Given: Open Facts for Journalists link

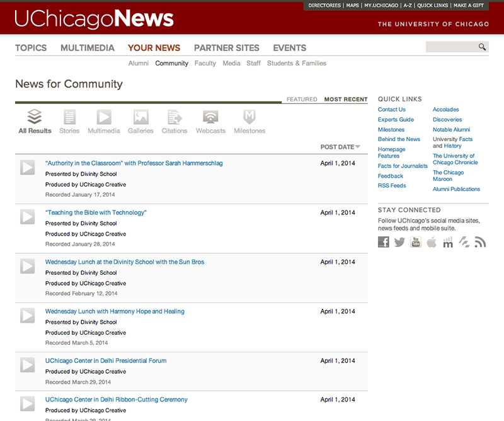Looking at the screenshot, I should pos(403,166).
